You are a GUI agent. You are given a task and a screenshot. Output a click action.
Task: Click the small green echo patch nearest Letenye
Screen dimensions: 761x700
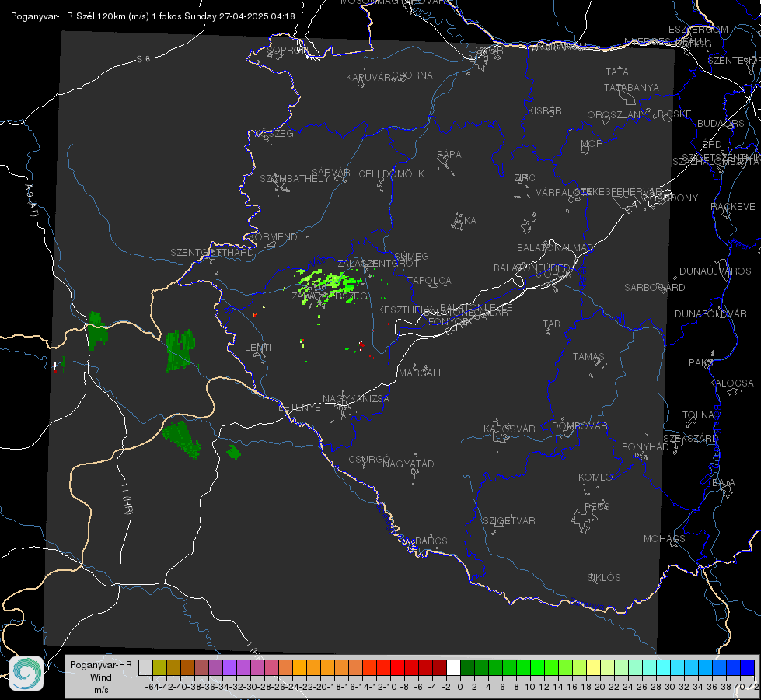[233, 452]
